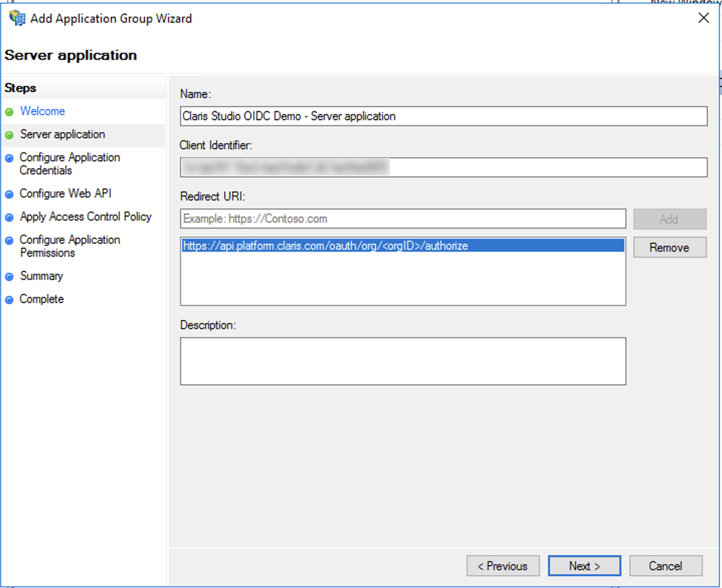Click the Redirect URI example field
722x588 pixels.
(x=403, y=219)
